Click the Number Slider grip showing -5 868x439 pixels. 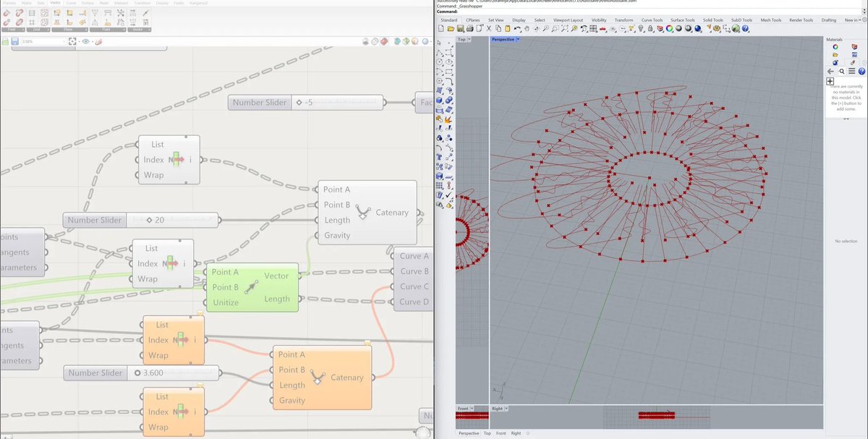tap(299, 103)
